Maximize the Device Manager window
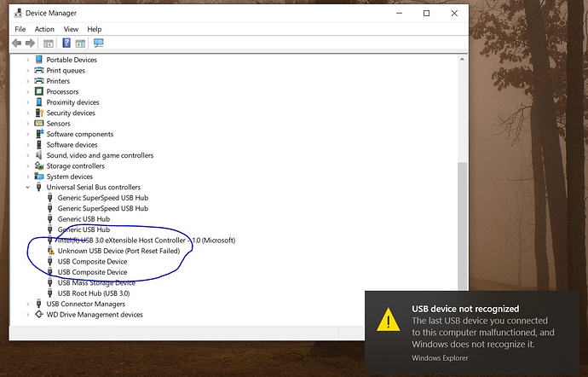Screen dimensions: 588x377 [426, 13]
